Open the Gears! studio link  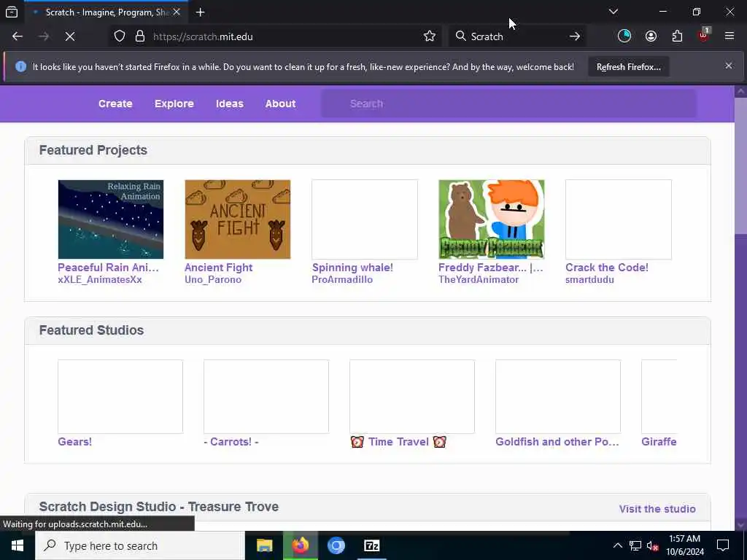(x=75, y=441)
